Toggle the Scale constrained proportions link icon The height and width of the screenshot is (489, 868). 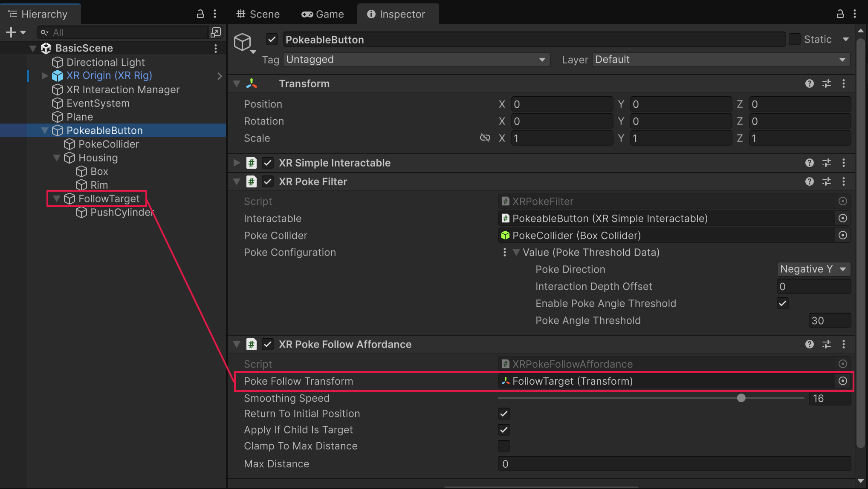point(485,138)
